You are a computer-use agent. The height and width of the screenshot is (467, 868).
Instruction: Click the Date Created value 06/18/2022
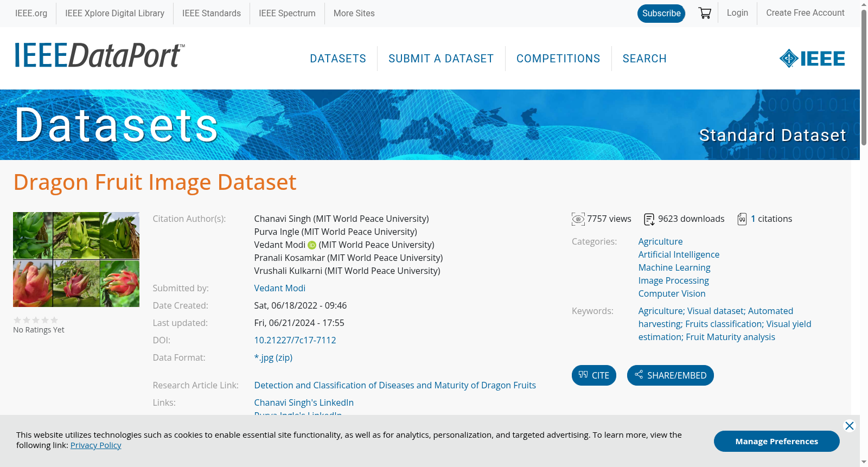click(x=301, y=306)
